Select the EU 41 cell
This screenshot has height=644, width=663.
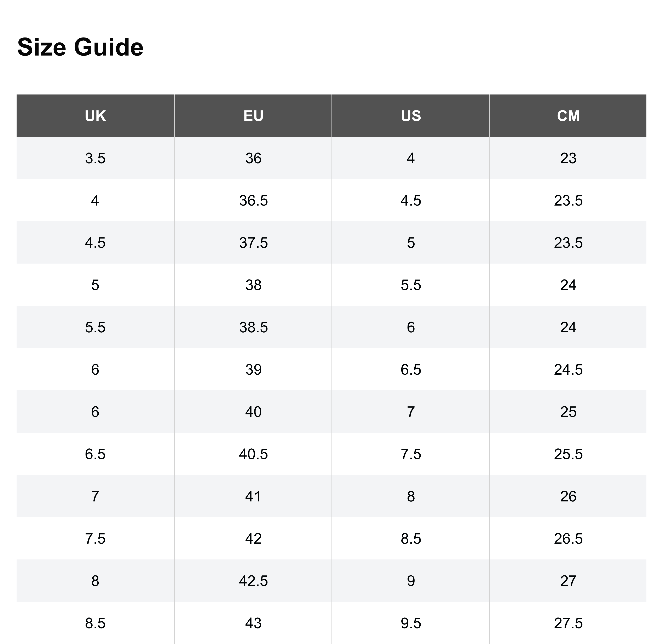[253, 496]
